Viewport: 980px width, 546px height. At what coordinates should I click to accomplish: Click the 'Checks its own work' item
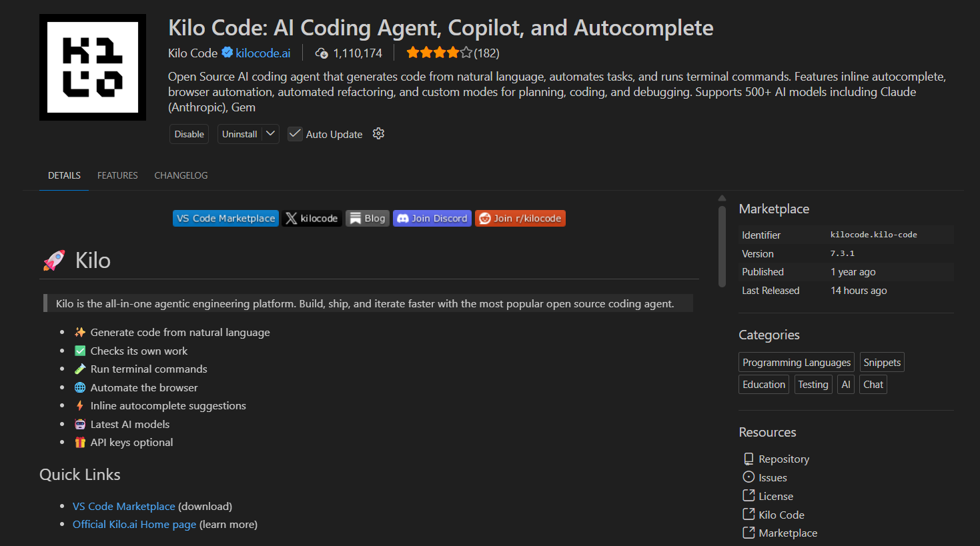pos(139,351)
